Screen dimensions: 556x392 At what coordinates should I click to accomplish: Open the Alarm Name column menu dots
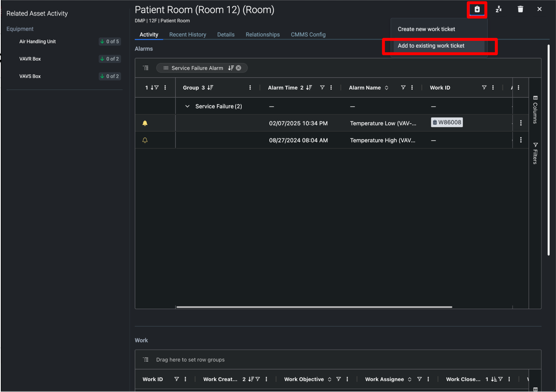point(412,88)
